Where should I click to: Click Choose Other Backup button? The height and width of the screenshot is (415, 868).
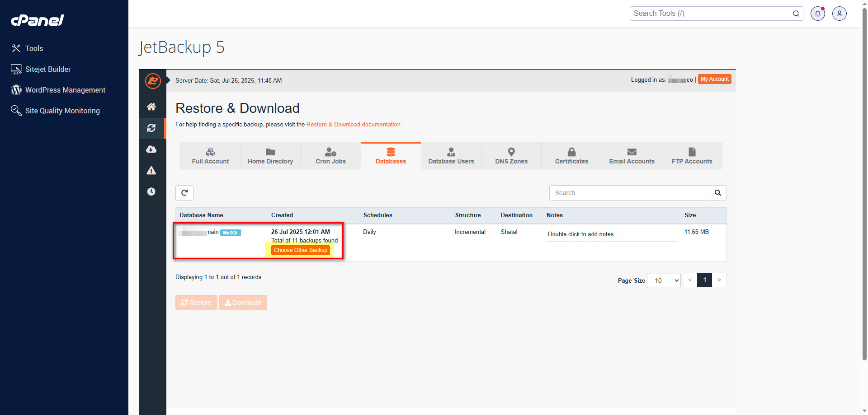tap(301, 250)
